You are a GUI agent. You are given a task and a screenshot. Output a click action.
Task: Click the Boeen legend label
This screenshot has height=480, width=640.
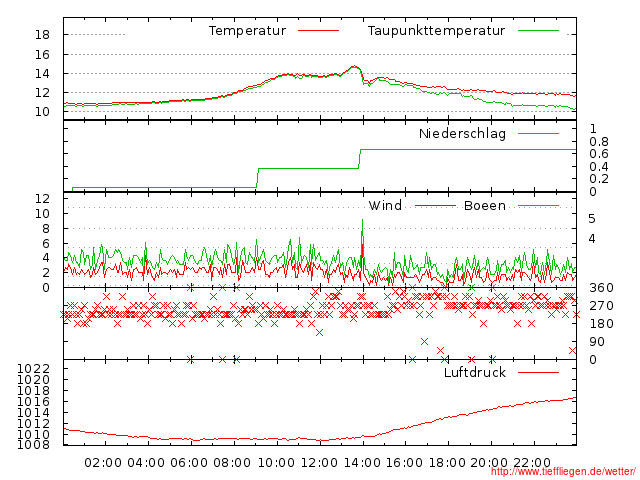click(x=485, y=205)
